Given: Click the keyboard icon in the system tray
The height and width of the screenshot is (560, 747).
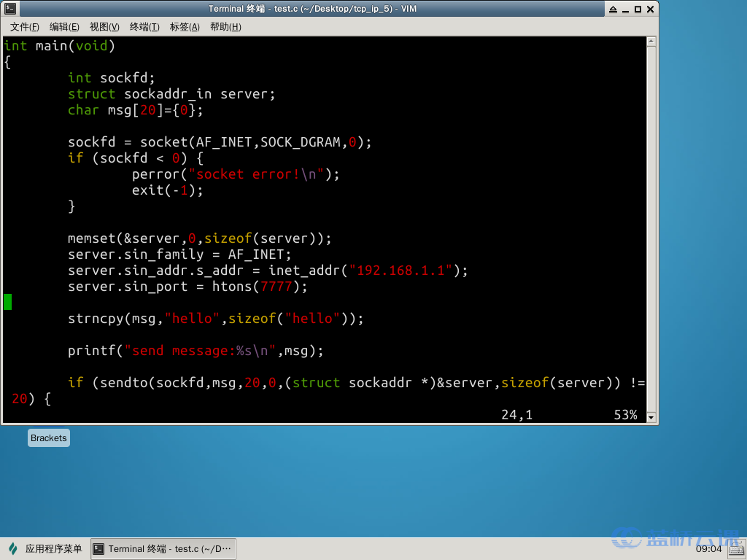Looking at the screenshot, I should click(737, 550).
